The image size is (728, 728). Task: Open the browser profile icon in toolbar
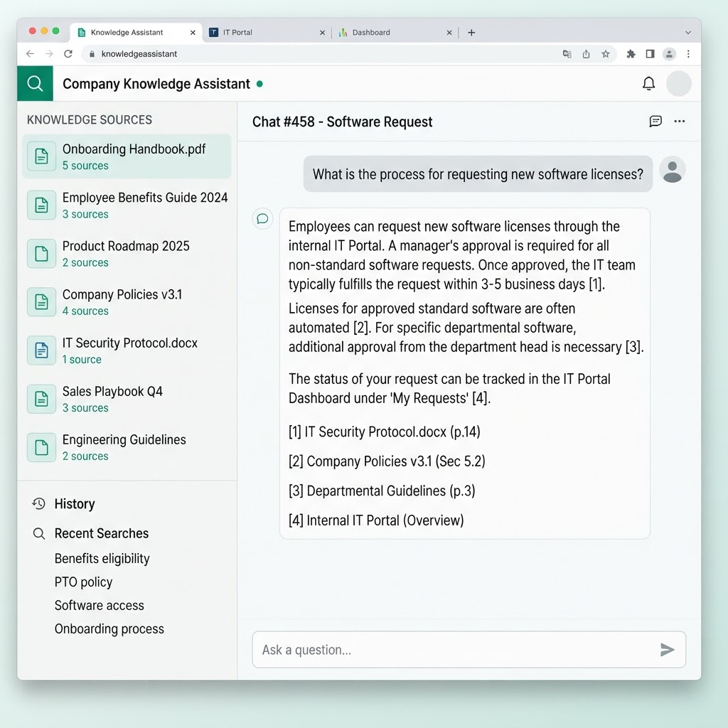click(669, 54)
